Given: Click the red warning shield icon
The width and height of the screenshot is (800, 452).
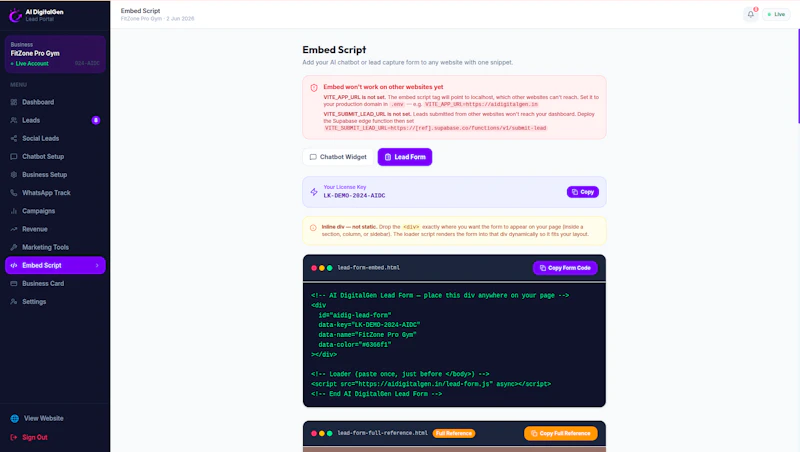Looking at the screenshot, I should click(314, 88).
